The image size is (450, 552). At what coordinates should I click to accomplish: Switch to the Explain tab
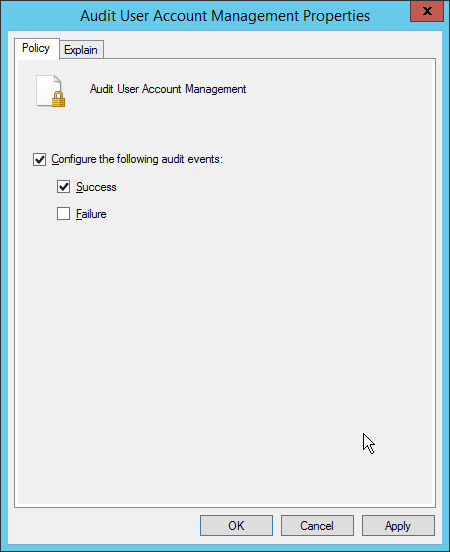[x=81, y=50]
